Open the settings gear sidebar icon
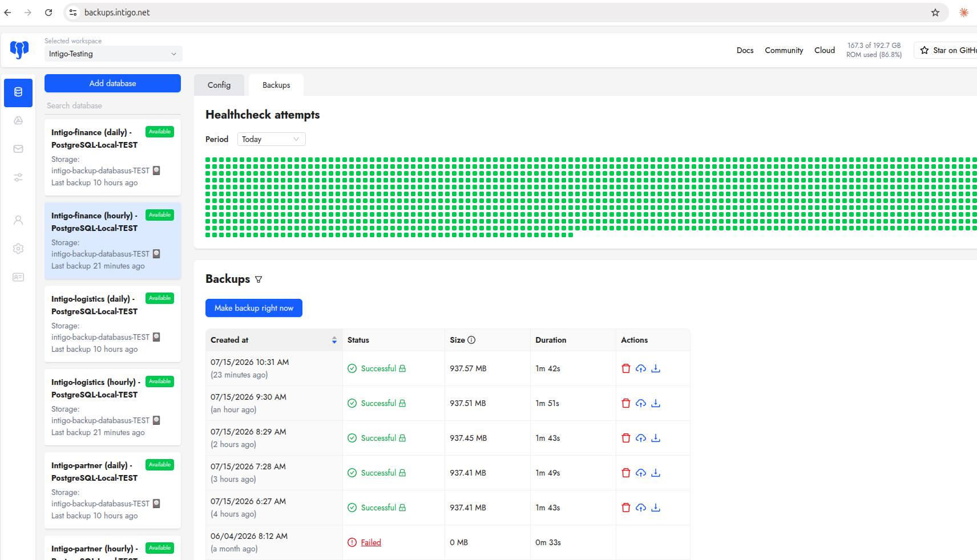The image size is (977, 560). [x=18, y=249]
